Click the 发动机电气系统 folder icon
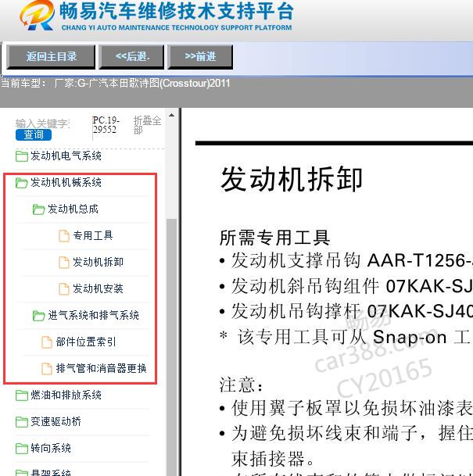Image resolution: width=473 pixels, height=476 pixels. [x=22, y=156]
